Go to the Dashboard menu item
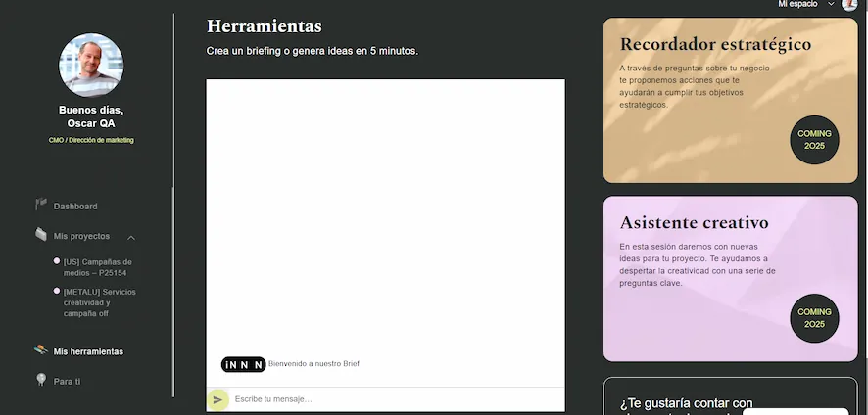The width and height of the screenshot is (868, 415). (75, 207)
